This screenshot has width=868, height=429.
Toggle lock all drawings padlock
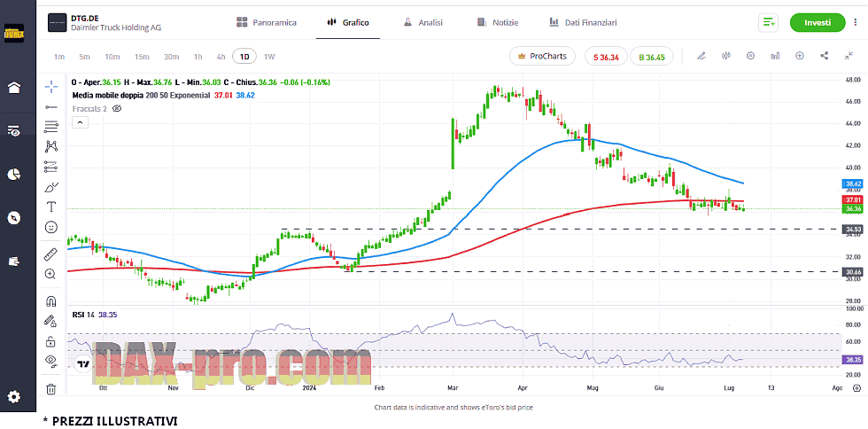[51, 341]
